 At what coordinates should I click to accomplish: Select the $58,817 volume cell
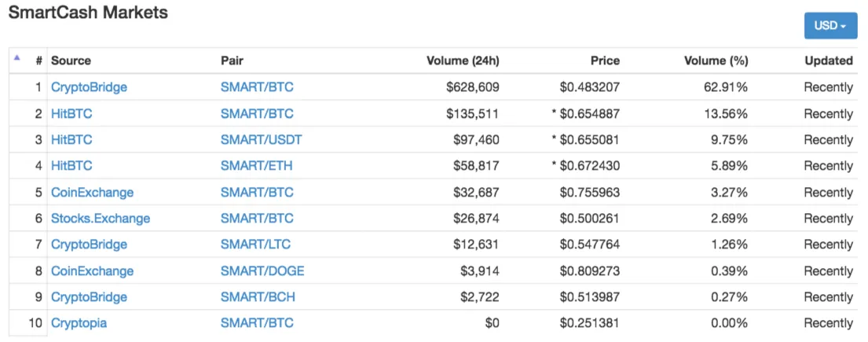(476, 166)
